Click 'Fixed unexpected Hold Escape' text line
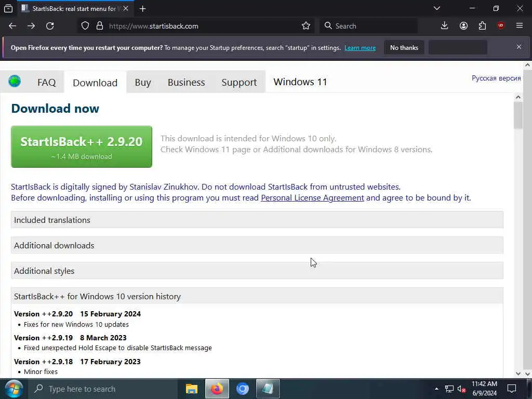Image resolution: width=532 pixels, height=399 pixels. click(118, 348)
